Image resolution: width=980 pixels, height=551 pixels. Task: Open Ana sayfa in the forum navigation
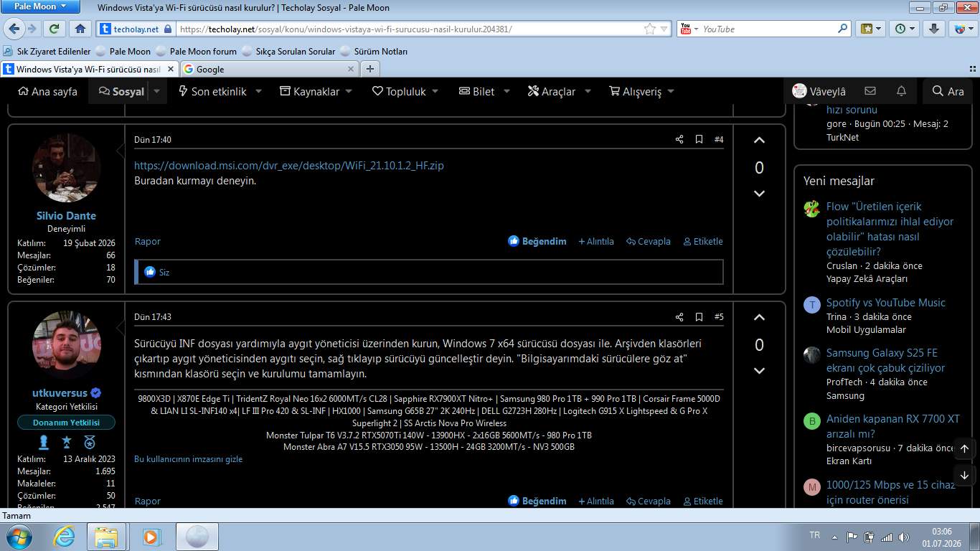[x=47, y=91]
